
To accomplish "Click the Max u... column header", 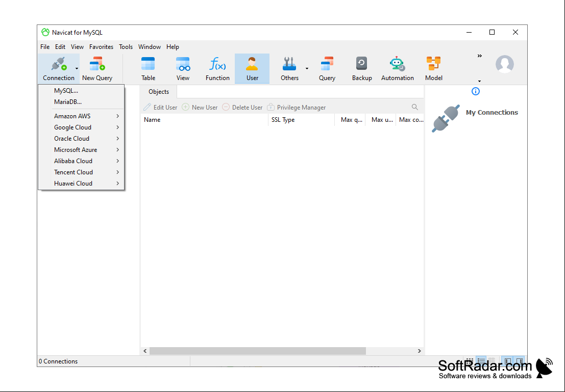I will [381, 120].
